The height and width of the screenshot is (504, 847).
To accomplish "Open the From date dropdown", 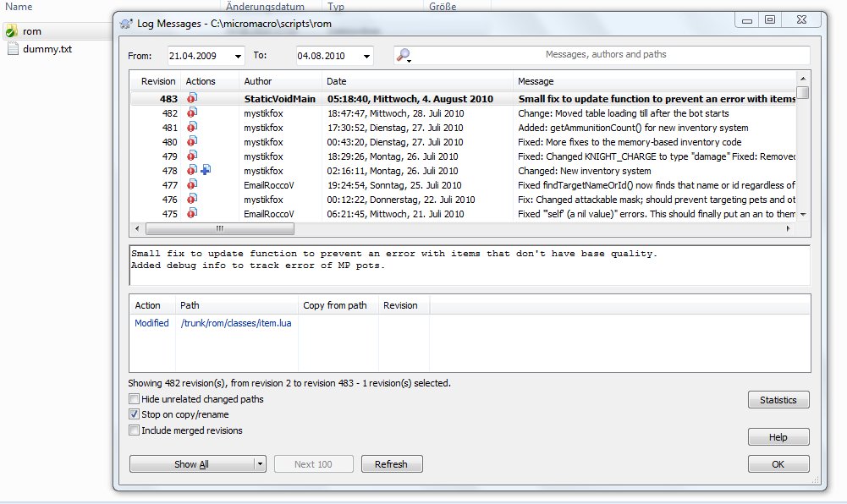I will pos(238,56).
